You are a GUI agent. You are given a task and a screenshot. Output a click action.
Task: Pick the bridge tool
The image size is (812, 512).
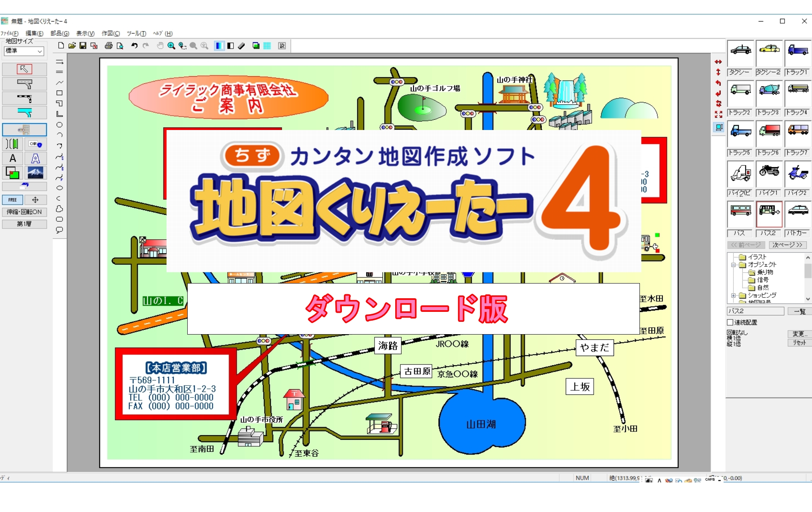pyautogui.click(x=13, y=144)
